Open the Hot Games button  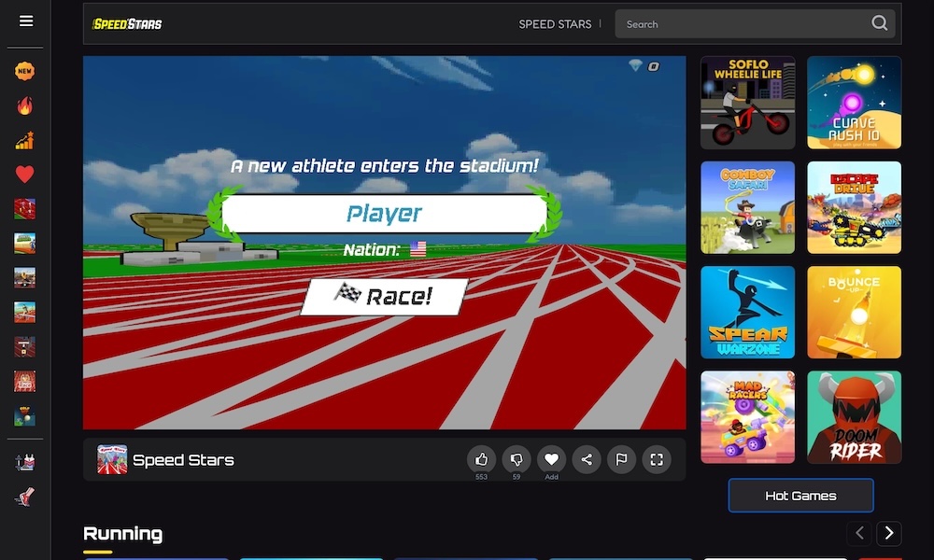coord(800,495)
